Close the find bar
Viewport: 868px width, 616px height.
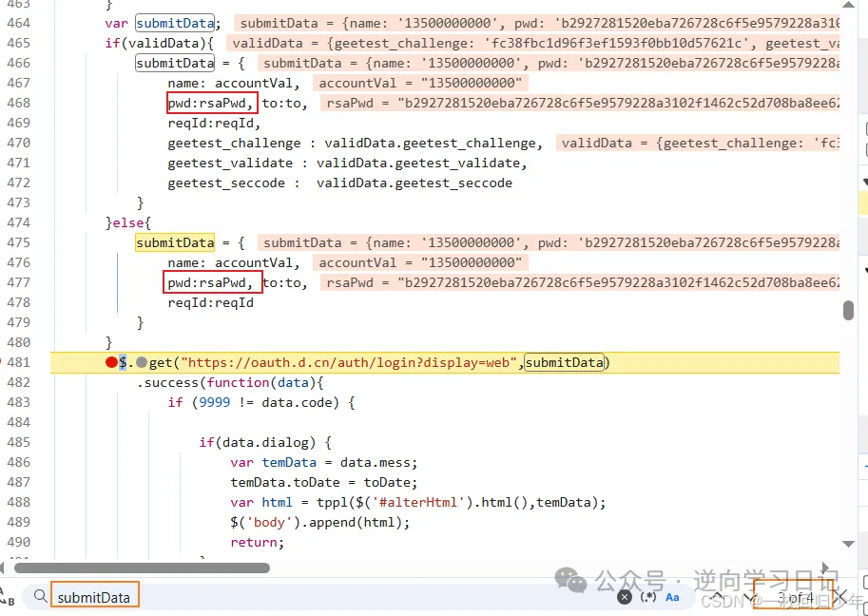(840, 597)
